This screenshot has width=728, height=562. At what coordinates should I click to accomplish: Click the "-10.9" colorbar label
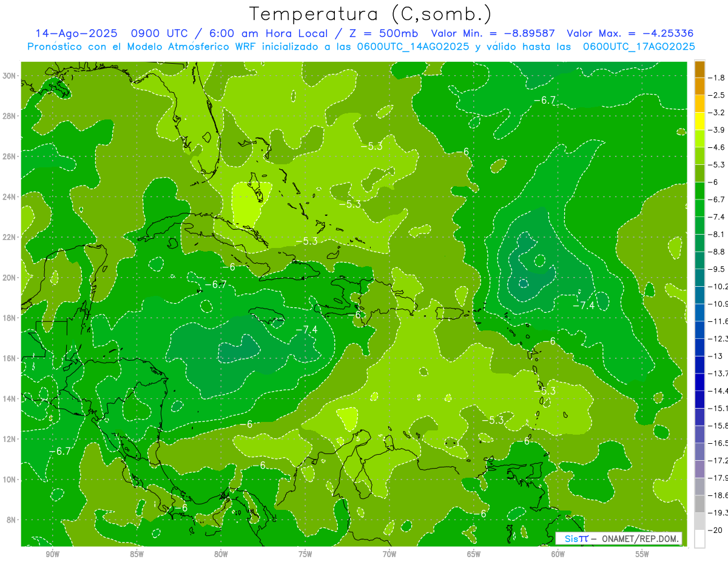coord(718,304)
